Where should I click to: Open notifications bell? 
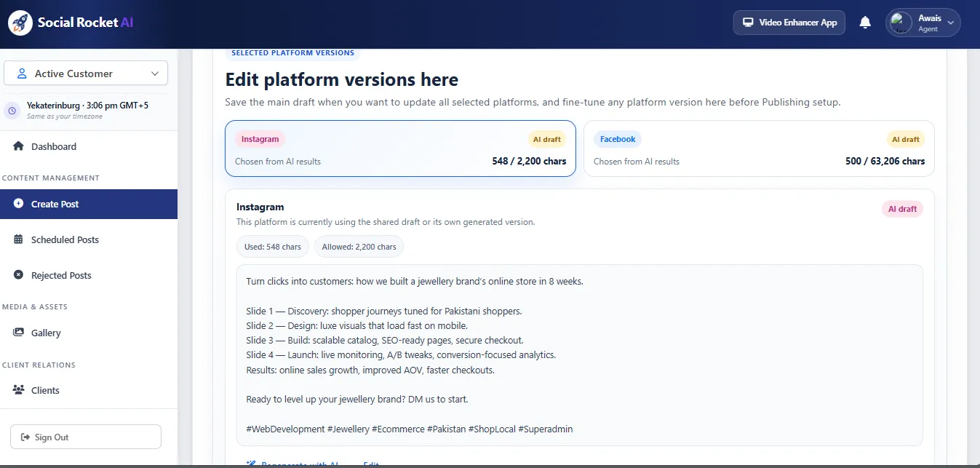point(865,23)
